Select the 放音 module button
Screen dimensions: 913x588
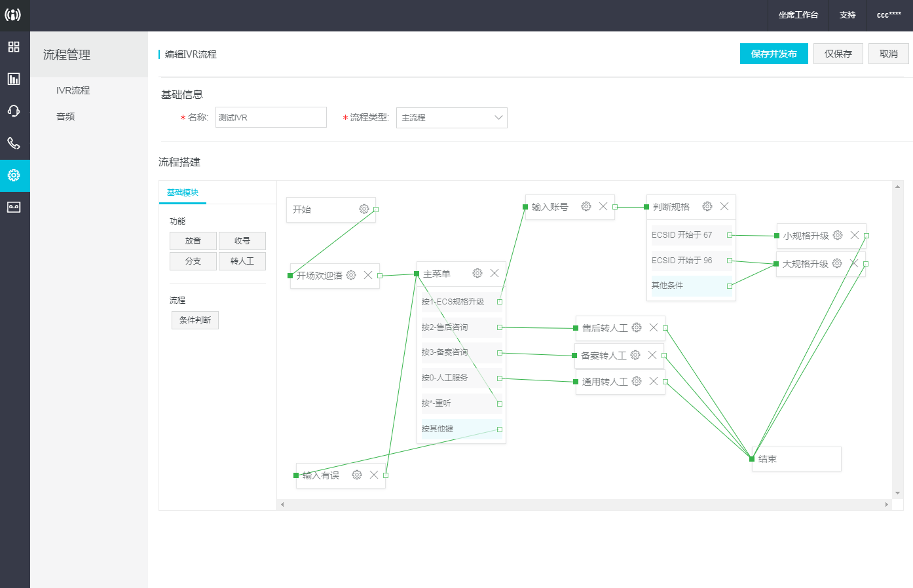[193, 241]
